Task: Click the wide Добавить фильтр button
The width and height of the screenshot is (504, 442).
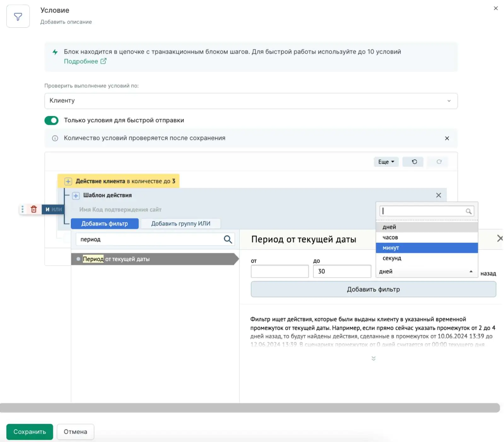Action: coord(373,289)
